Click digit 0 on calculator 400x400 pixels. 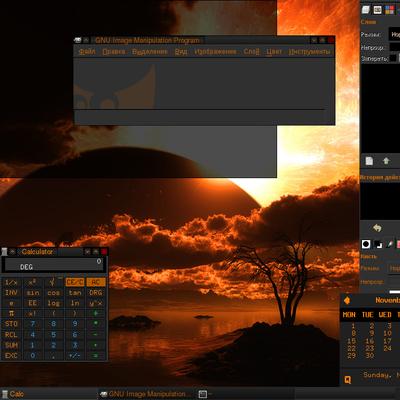point(32,356)
